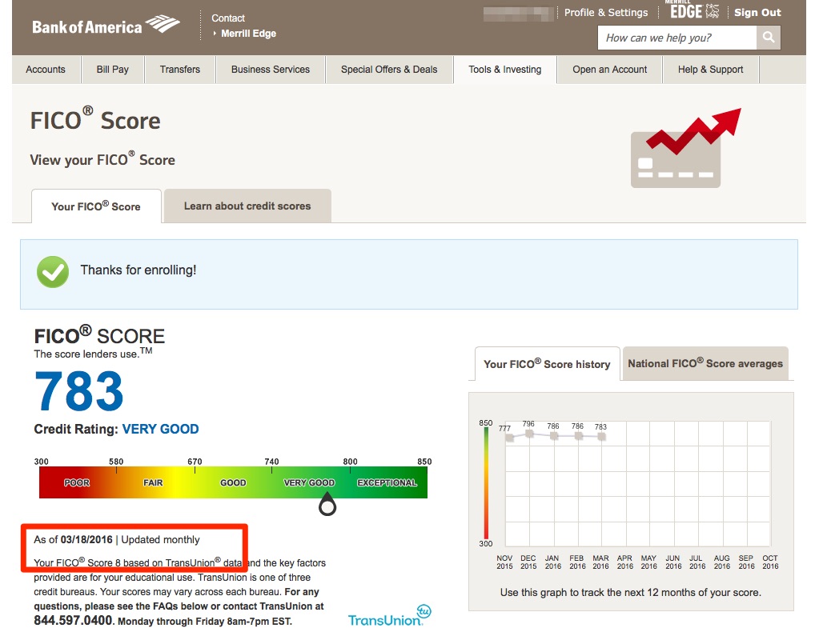
Task: Click the TransUnion logo
Action: 389,616
